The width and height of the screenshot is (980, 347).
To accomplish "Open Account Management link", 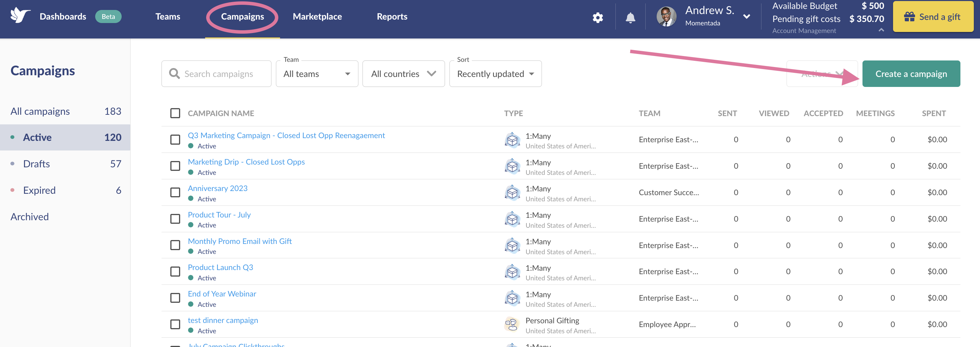I will (804, 31).
